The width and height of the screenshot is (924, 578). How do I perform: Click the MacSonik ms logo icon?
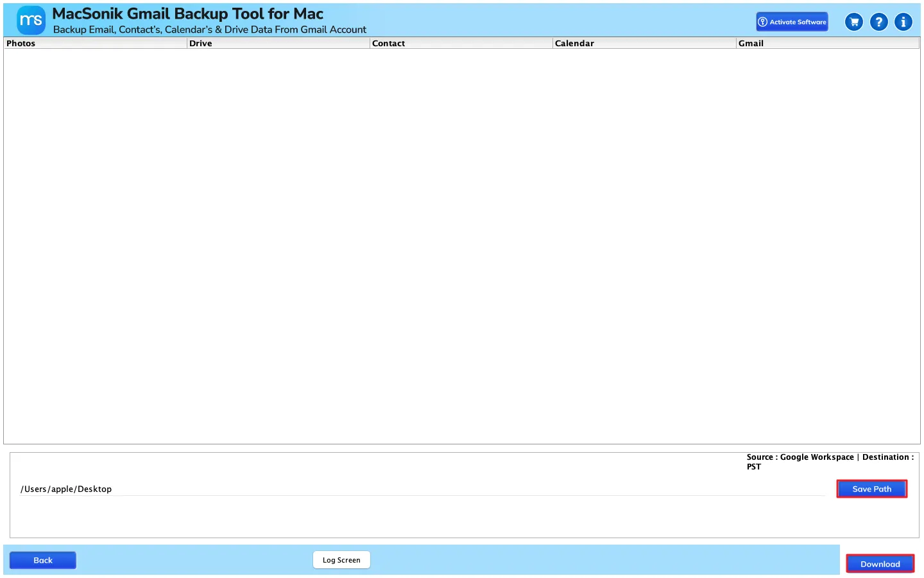(31, 21)
